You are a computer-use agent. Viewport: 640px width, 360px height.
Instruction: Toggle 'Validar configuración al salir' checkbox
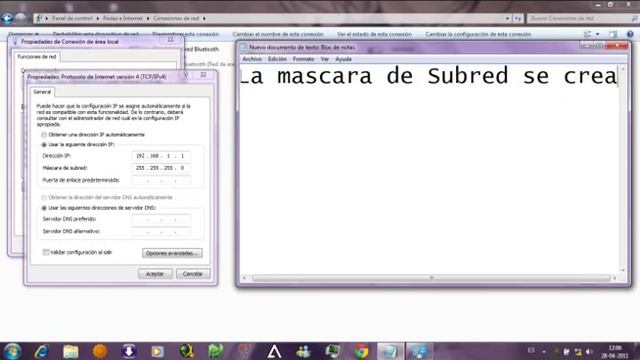46,252
